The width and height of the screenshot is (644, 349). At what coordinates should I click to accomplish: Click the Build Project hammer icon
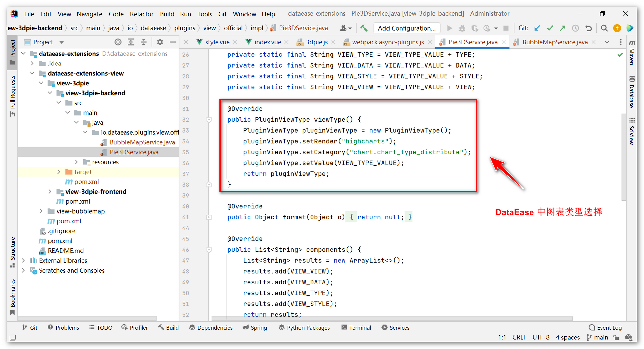pyautogui.click(x=364, y=28)
